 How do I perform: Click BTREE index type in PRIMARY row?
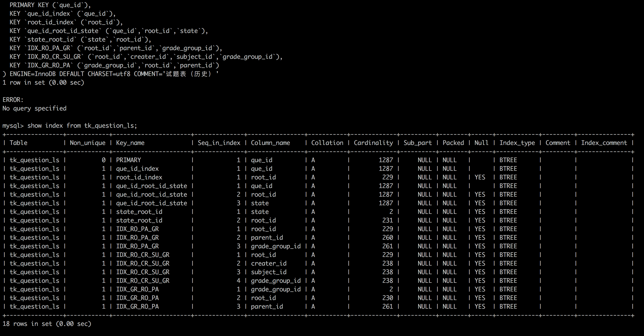click(x=508, y=160)
